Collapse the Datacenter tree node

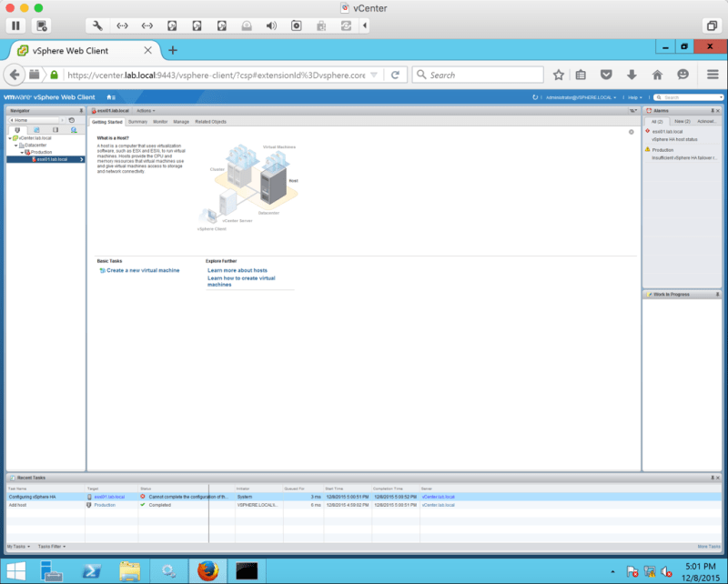click(x=15, y=145)
